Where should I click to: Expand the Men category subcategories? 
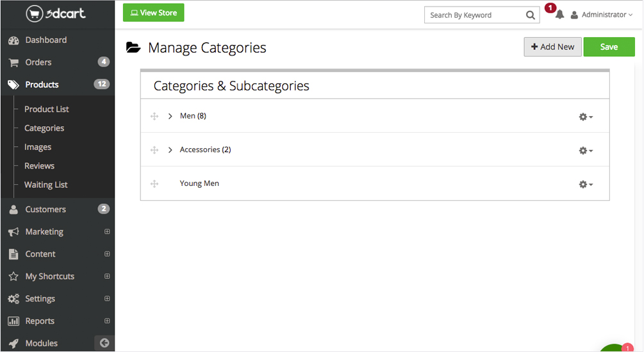[170, 116]
